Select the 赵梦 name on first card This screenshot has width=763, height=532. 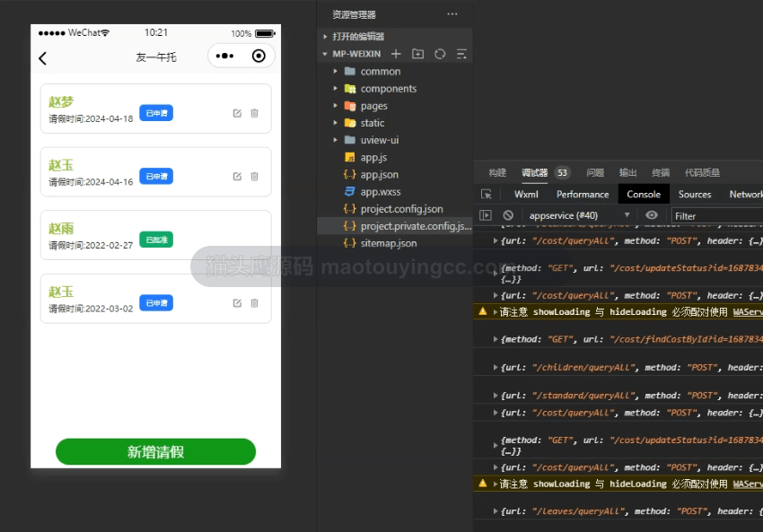[61, 102]
